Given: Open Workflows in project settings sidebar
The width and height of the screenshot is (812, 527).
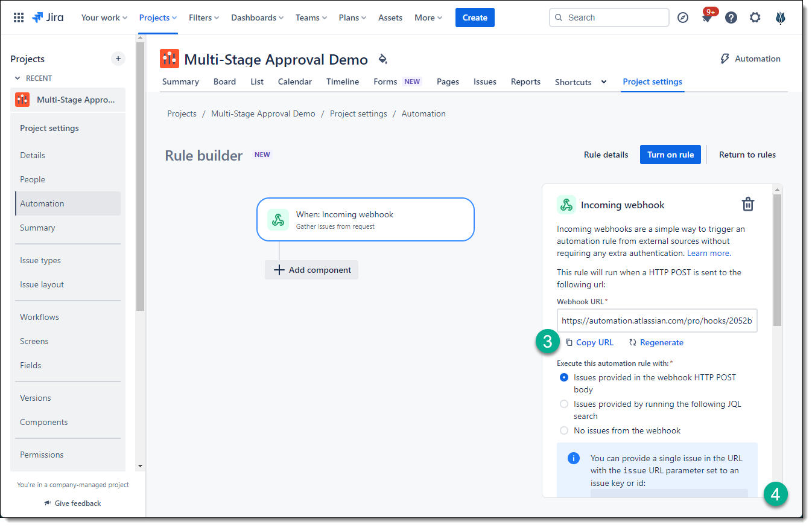Looking at the screenshot, I should [39, 317].
